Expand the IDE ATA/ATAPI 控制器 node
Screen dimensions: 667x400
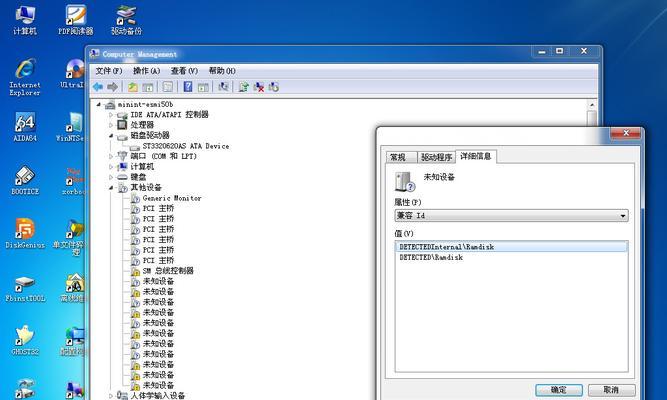tap(111, 115)
